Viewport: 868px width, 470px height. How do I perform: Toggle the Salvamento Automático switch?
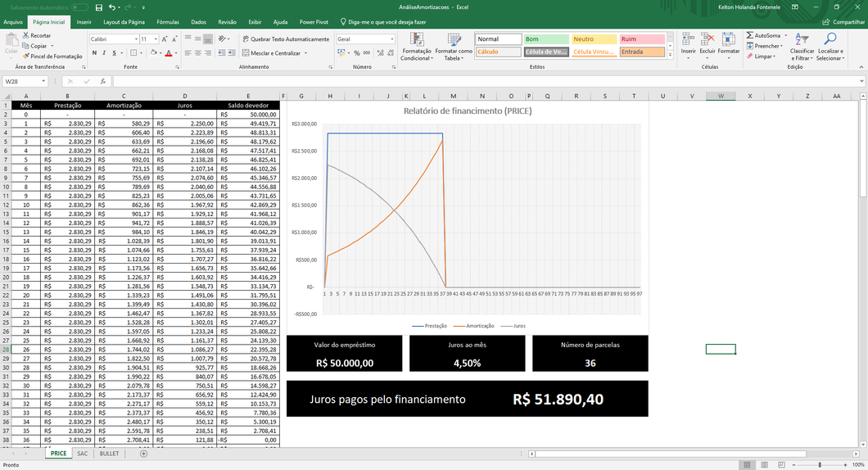(x=79, y=7)
